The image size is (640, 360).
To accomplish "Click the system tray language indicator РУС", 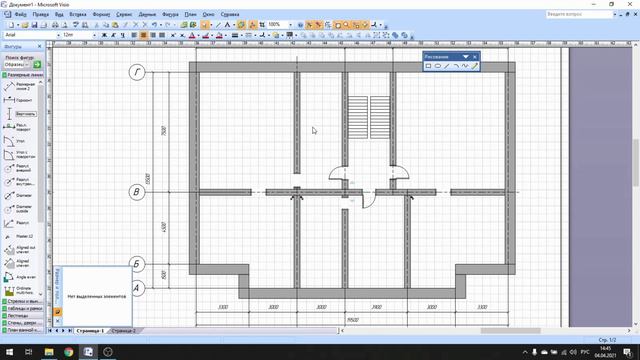I will click(585, 352).
